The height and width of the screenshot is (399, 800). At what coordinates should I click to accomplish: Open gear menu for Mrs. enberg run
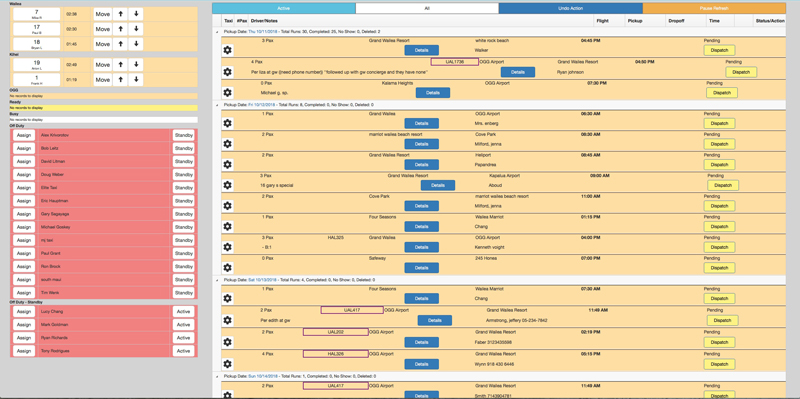pyautogui.click(x=228, y=123)
